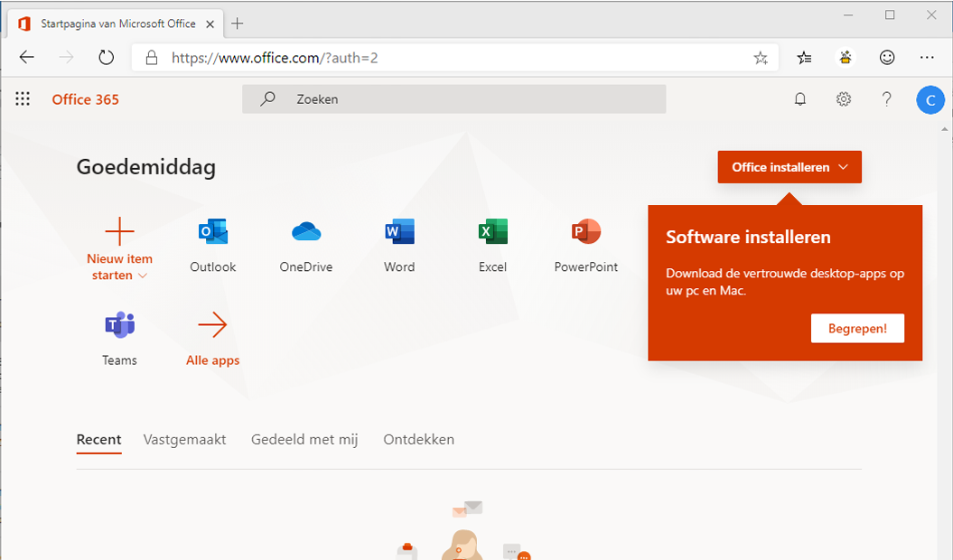Viewport: 953px width, 560px height.
Task: Focus the Zoeken search box
Action: [x=454, y=99]
